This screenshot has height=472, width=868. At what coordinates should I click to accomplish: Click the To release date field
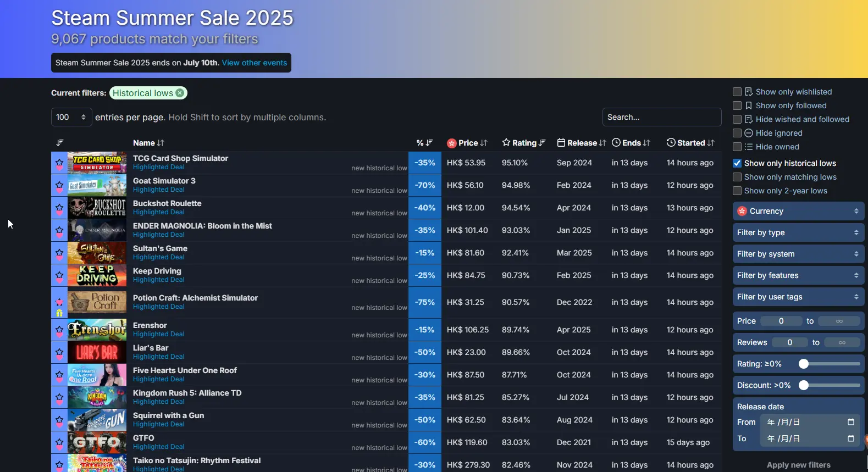click(810, 438)
